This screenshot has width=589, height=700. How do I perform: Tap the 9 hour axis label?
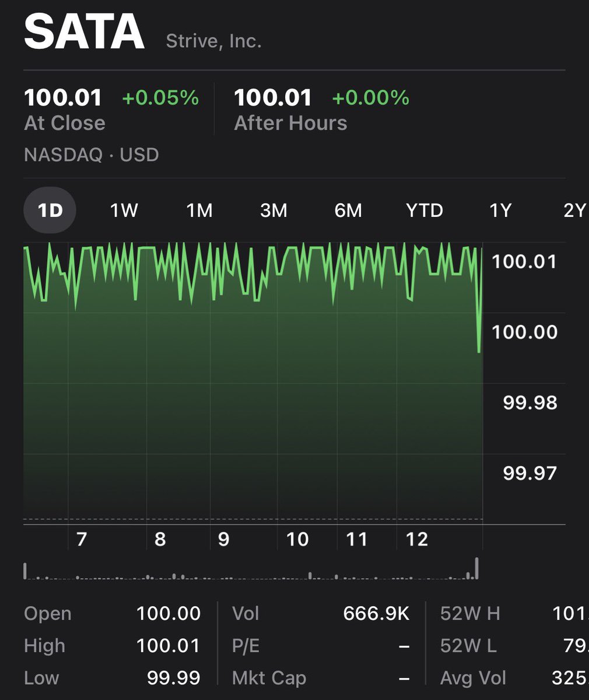223,539
